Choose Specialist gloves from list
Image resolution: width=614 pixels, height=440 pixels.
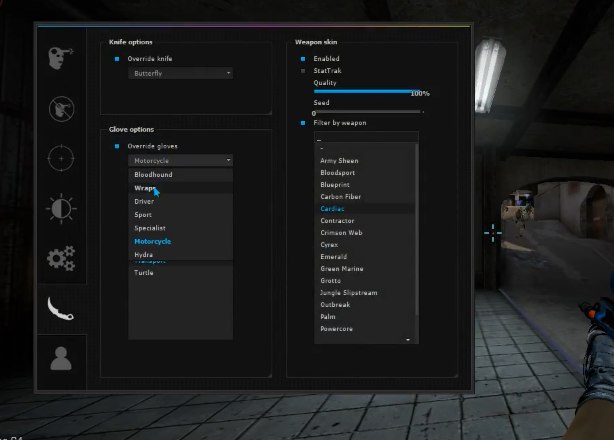pos(181,228)
